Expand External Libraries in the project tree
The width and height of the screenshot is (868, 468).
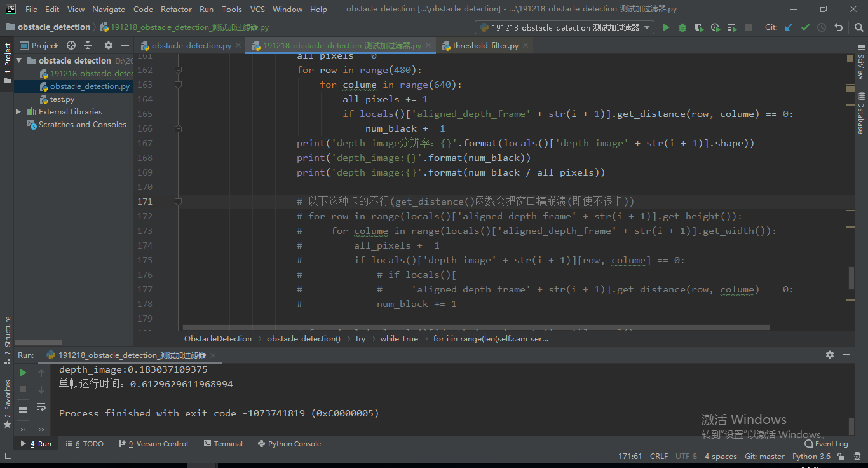click(18, 111)
